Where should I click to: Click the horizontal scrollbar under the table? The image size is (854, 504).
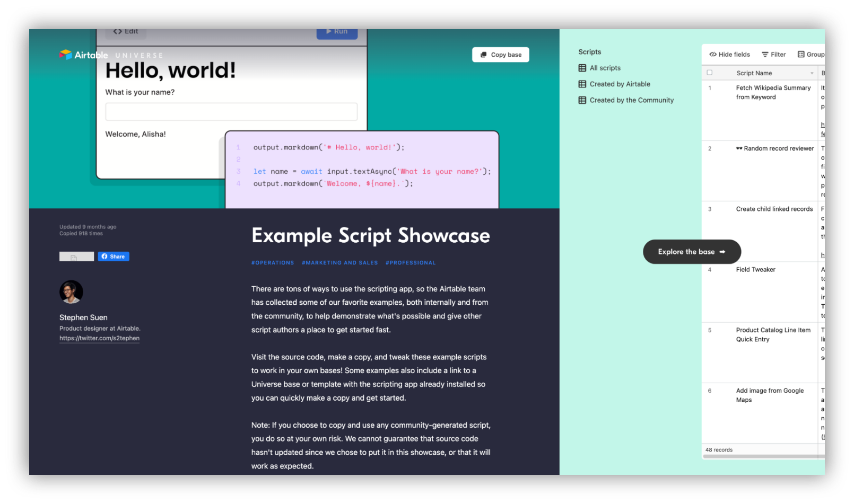tap(763, 456)
